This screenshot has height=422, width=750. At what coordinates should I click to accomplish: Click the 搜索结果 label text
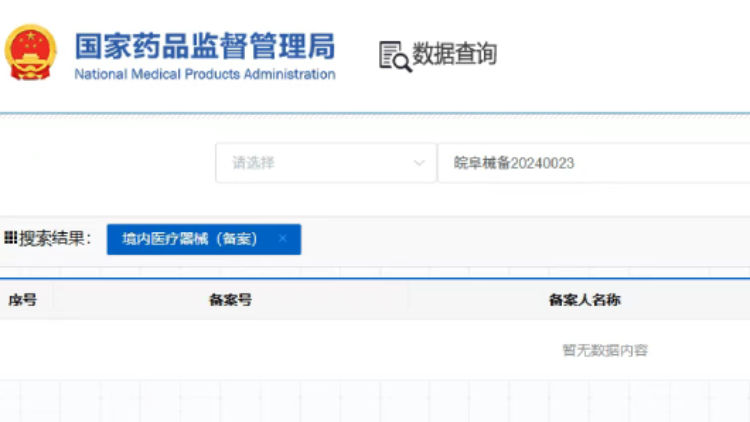(56, 238)
